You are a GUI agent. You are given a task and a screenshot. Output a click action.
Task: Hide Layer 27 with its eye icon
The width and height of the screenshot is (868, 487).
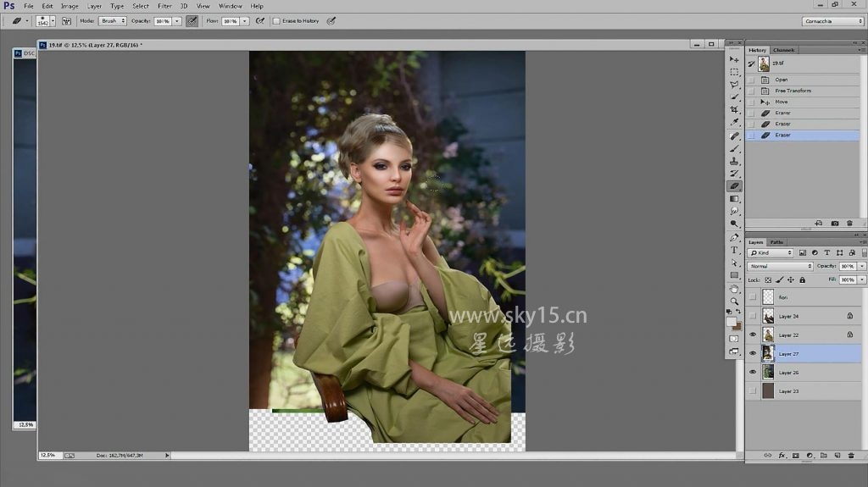point(753,354)
